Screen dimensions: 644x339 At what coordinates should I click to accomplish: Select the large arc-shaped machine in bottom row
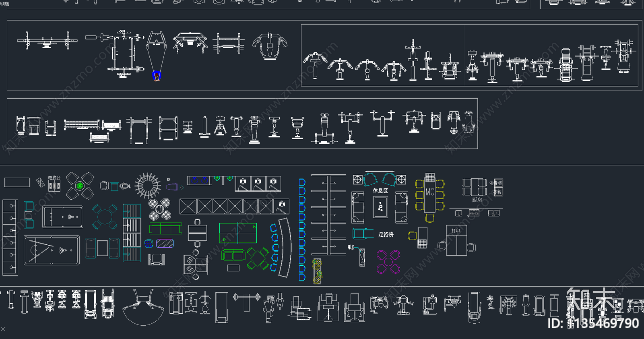[143, 307]
